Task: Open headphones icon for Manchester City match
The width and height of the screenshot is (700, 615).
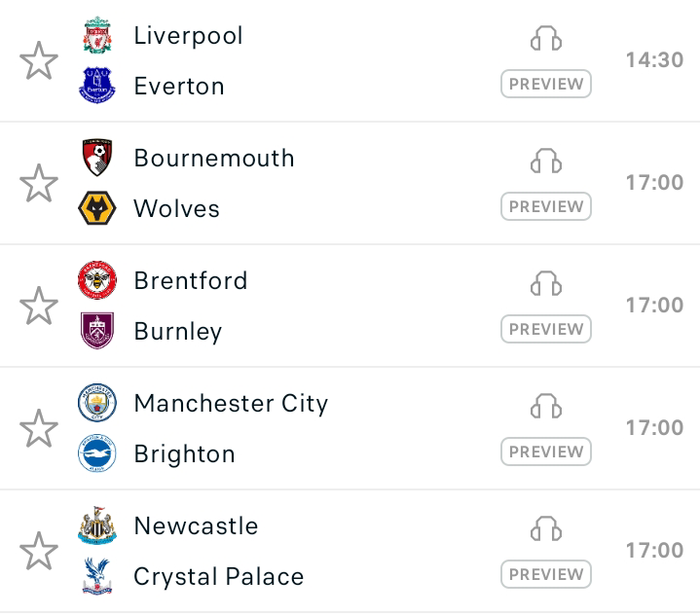Action: 546,406
